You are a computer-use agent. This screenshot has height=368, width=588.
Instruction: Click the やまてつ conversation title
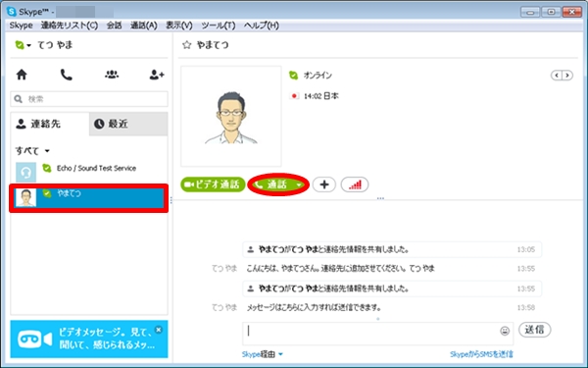click(x=213, y=45)
